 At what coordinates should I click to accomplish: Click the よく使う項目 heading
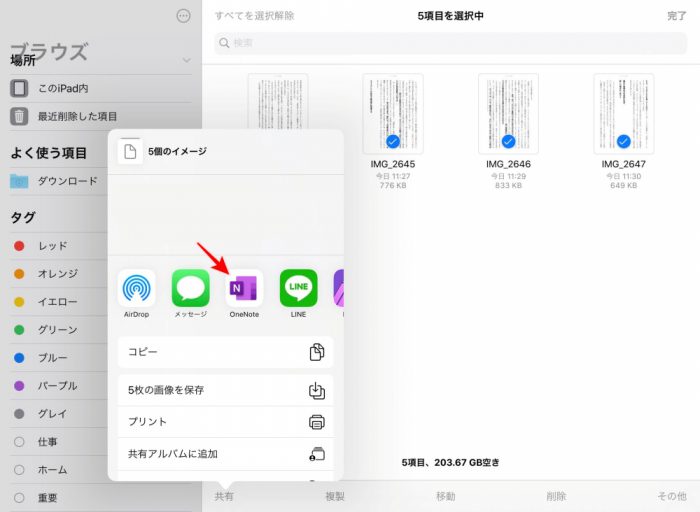[49, 153]
